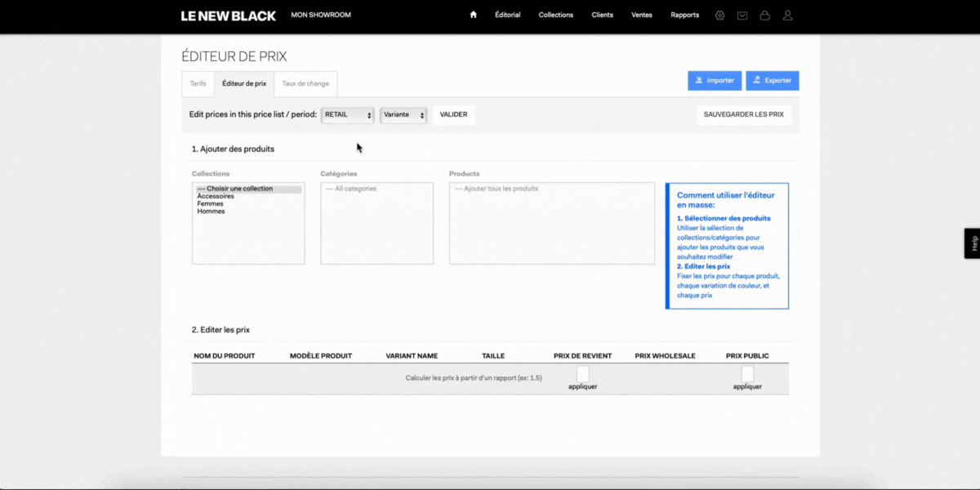Screen dimensions: 980x490
Task: Open the RETAIL price list dropdown
Action: (x=348, y=115)
